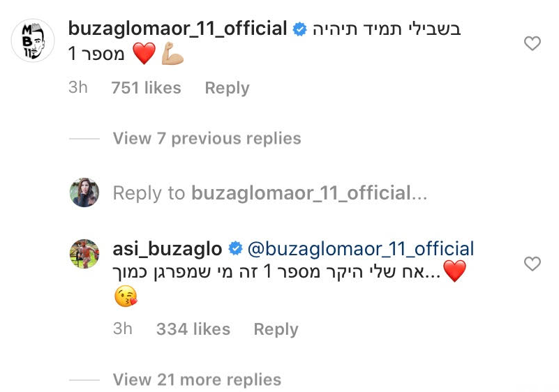Viewport: 559px width, 392px height.
Task: Open the MB11 logo profile picture
Action: tap(33, 40)
